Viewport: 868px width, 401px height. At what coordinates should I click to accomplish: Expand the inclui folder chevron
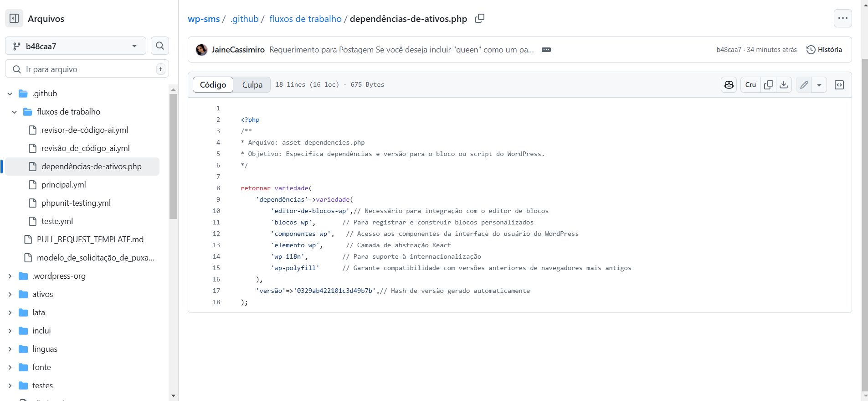(10, 331)
